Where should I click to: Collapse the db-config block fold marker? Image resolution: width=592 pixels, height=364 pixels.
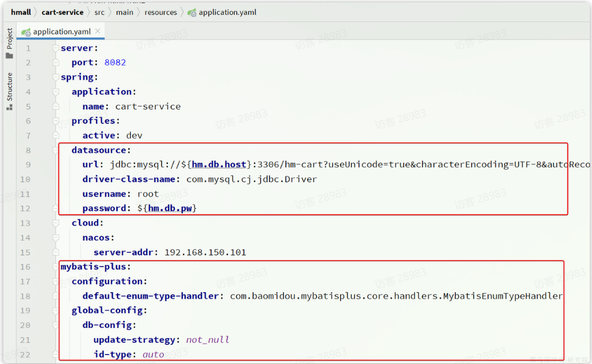[x=56, y=325]
